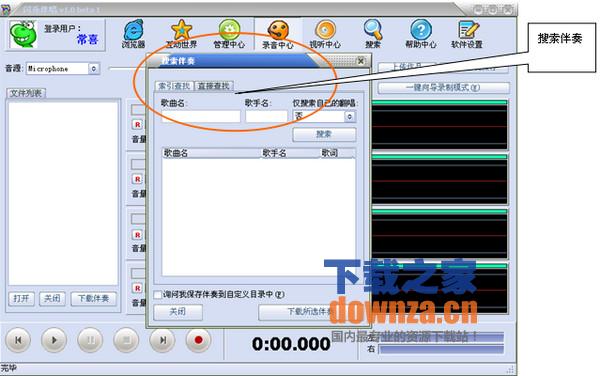Open the 浏览器 browser icon

[x=134, y=30]
